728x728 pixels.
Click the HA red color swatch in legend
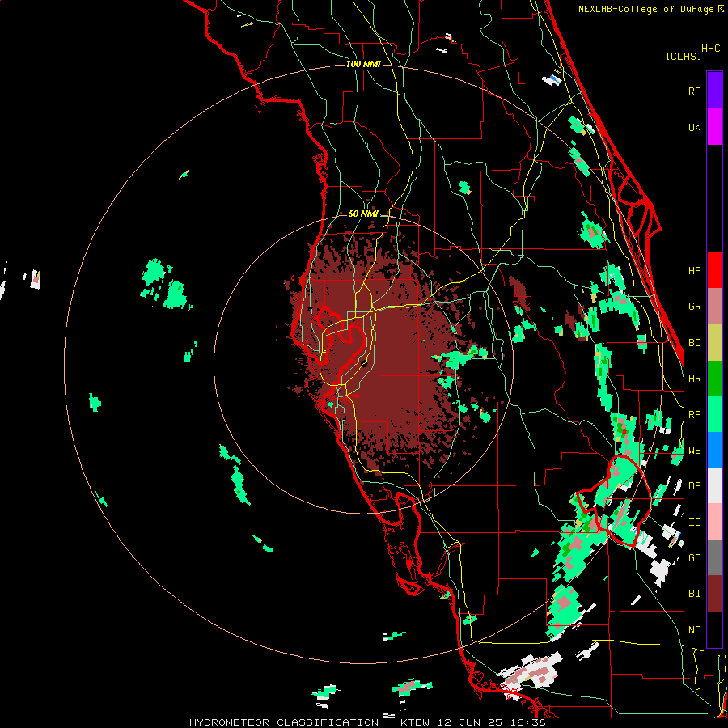coord(714,270)
